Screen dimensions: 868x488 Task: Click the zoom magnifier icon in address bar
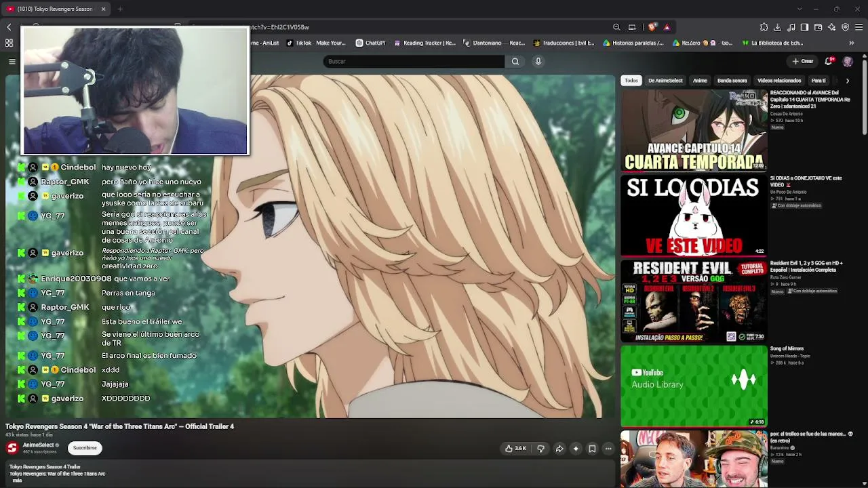click(x=616, y=27)
